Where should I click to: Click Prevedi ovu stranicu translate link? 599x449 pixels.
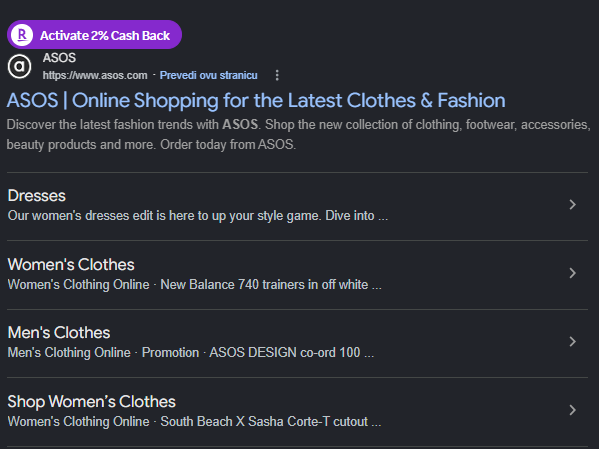click(x=209, y=75)
